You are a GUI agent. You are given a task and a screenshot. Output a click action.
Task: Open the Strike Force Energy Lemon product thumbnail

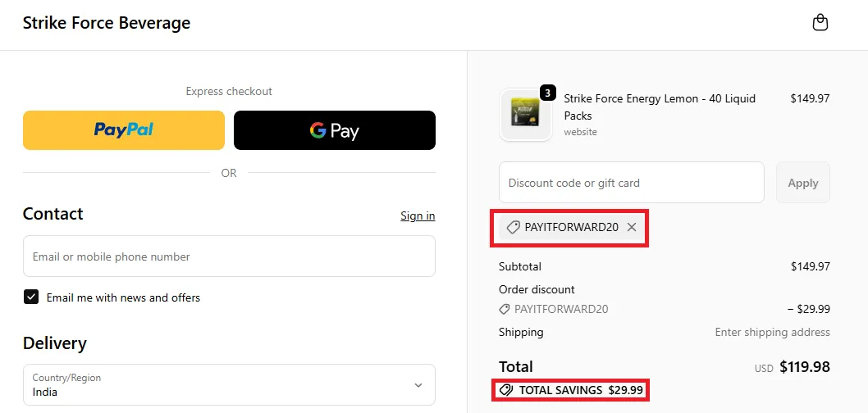pyautogui.click(x=526, y=115)
